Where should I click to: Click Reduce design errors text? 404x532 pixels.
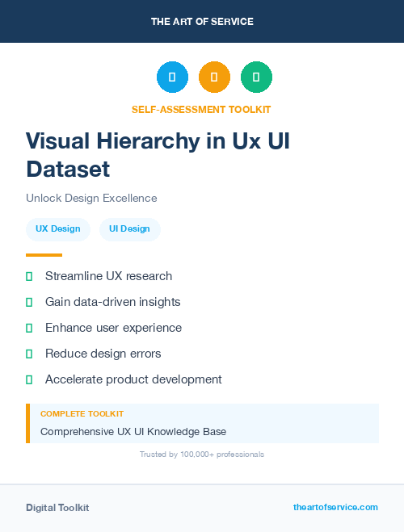click(103, 354)
